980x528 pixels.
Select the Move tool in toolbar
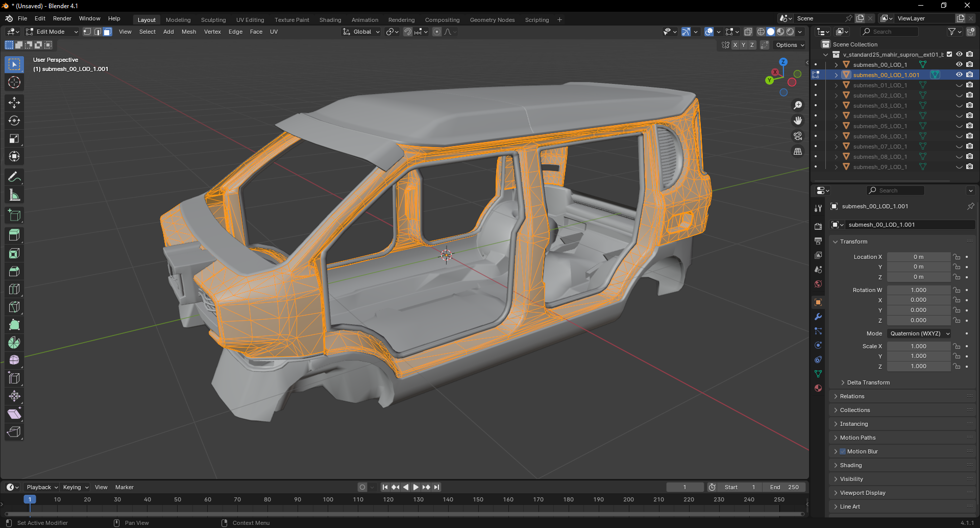click(14, 103)
